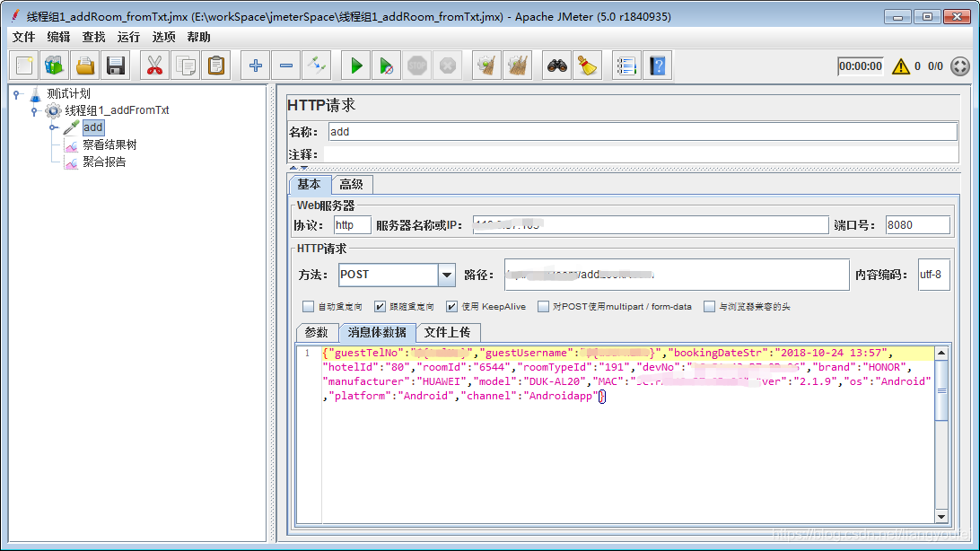Clear results with single broom icon
Image resolution: width=980 pixels, height=551 pixels.
click(487, 66)
